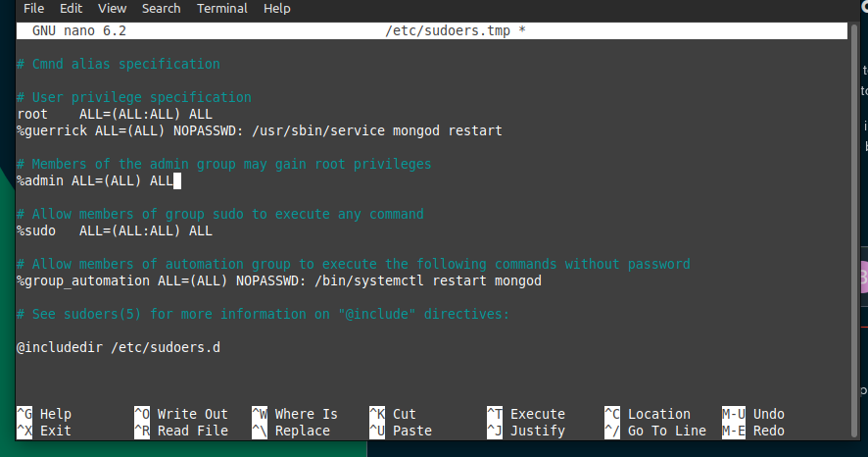Place cursor on the %guerrick NOPASSWD line

coord(260,130)
